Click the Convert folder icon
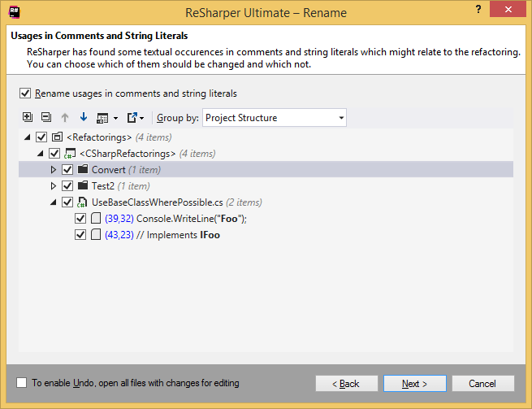532x409 pixels. click(x=82, y=170)
